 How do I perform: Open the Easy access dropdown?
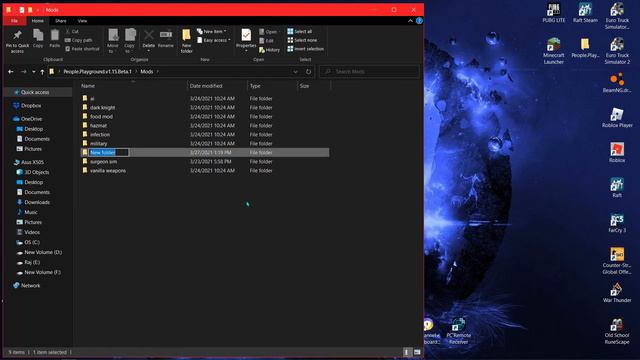click(x=214, y=40)
